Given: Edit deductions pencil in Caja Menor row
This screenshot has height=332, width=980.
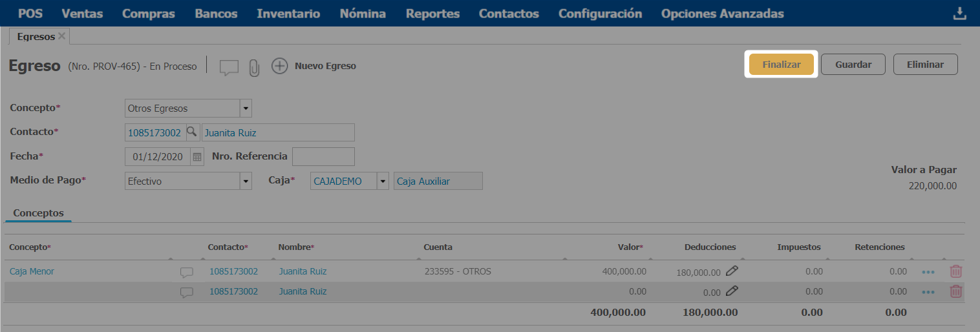Looking at the screenshot, I should pyautogui.click(x=732, y=272).
